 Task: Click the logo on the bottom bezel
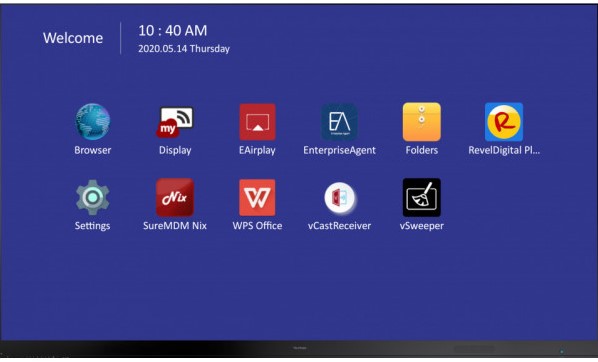point(300,348)
